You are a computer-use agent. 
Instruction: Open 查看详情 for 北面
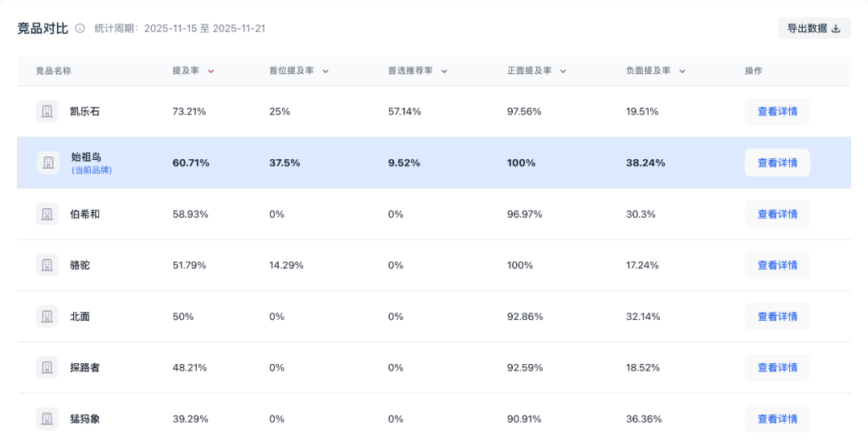(x=777, y=317)
